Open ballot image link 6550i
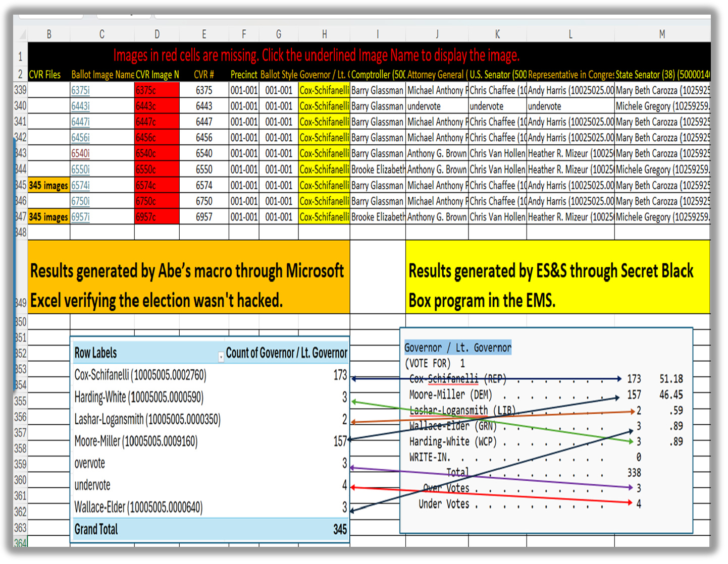This screenshot has height=564, width=728. (x=80, y=170)
